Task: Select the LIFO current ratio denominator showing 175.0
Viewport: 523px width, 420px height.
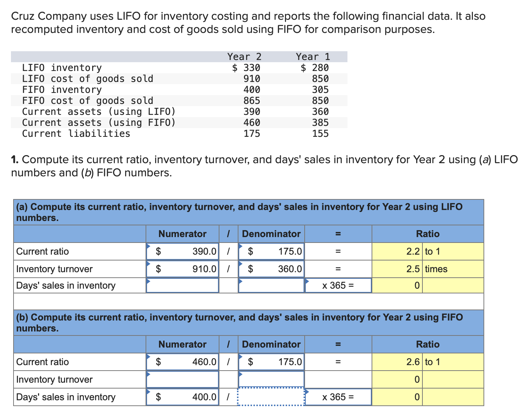Action: point(271,251)
